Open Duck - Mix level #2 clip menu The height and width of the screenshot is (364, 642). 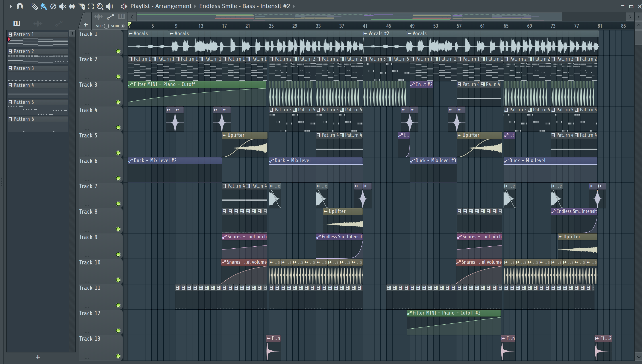pos(130,161)
